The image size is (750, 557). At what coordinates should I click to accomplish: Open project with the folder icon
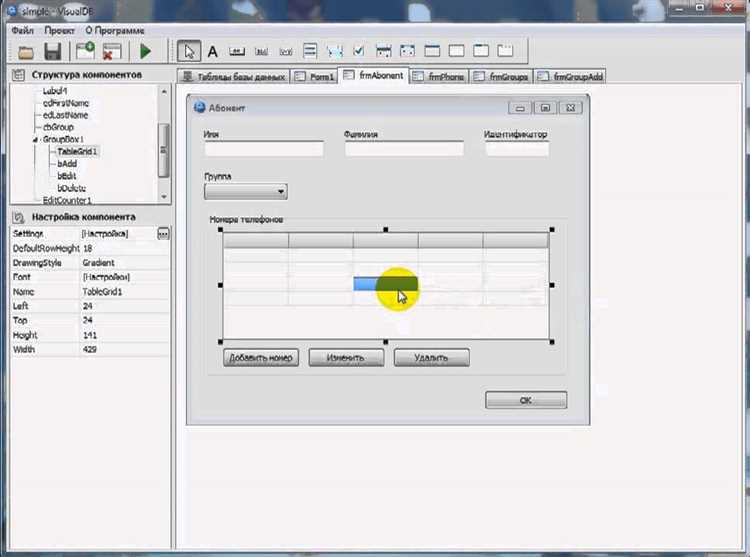click(26, 52)
